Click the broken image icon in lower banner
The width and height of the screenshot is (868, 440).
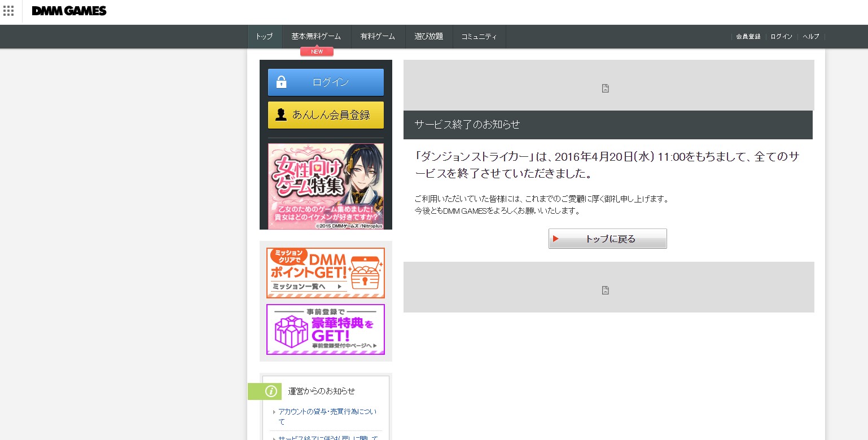pos(606,290)
